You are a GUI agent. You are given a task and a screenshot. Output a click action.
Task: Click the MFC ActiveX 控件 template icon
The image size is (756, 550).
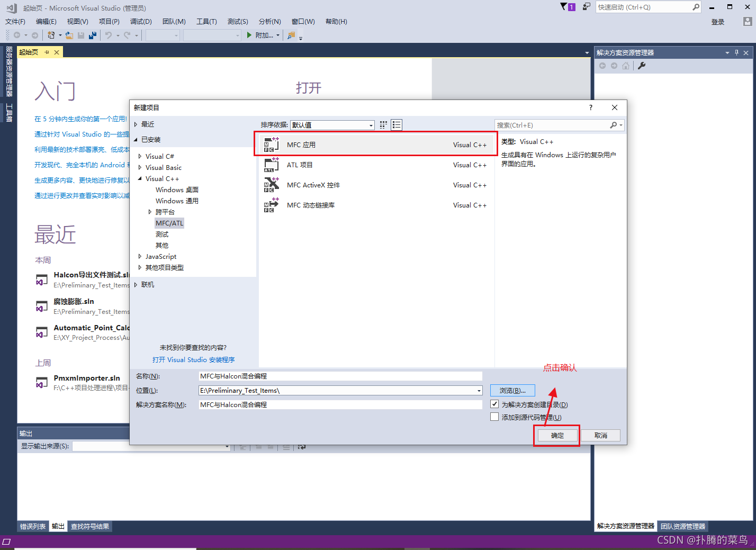[271, 185]
